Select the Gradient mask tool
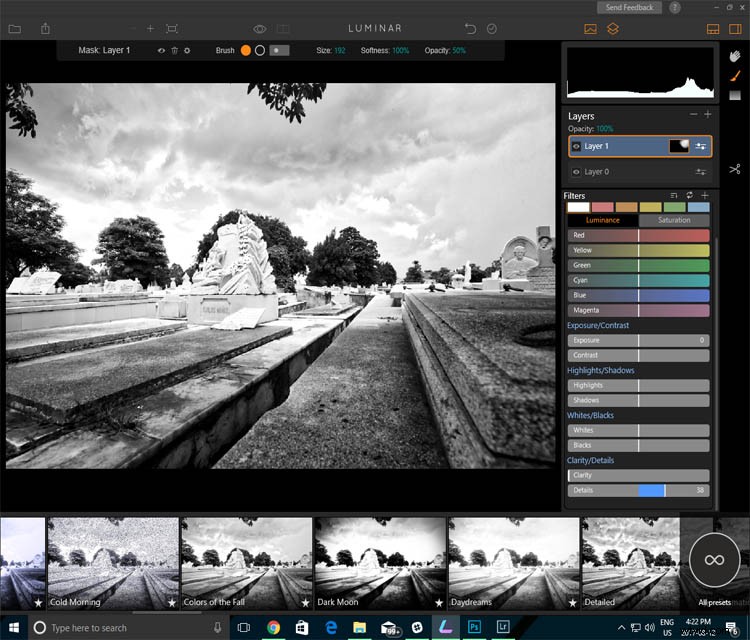 pyautogui.click(x=735, y=95)
